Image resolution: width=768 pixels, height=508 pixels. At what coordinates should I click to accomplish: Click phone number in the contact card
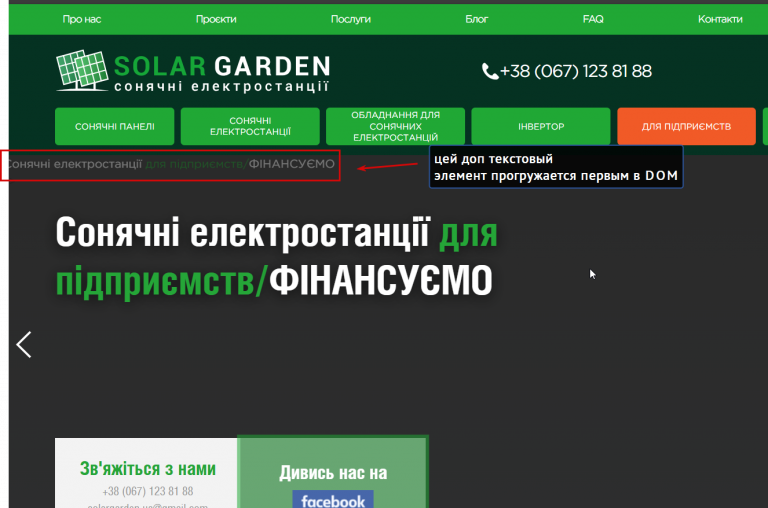[147, 491]
